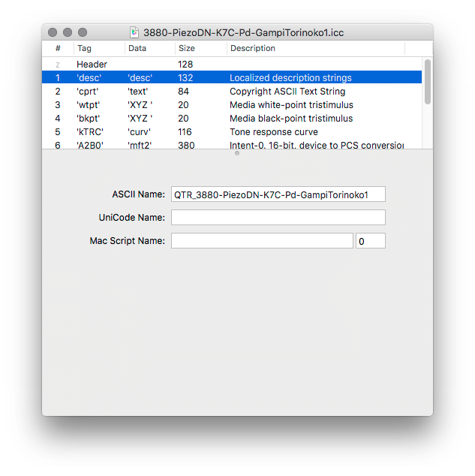This screenshot has height=476, width=475.
Task: Select the 'cprt' copyright tag row
Action: point(232,91)
